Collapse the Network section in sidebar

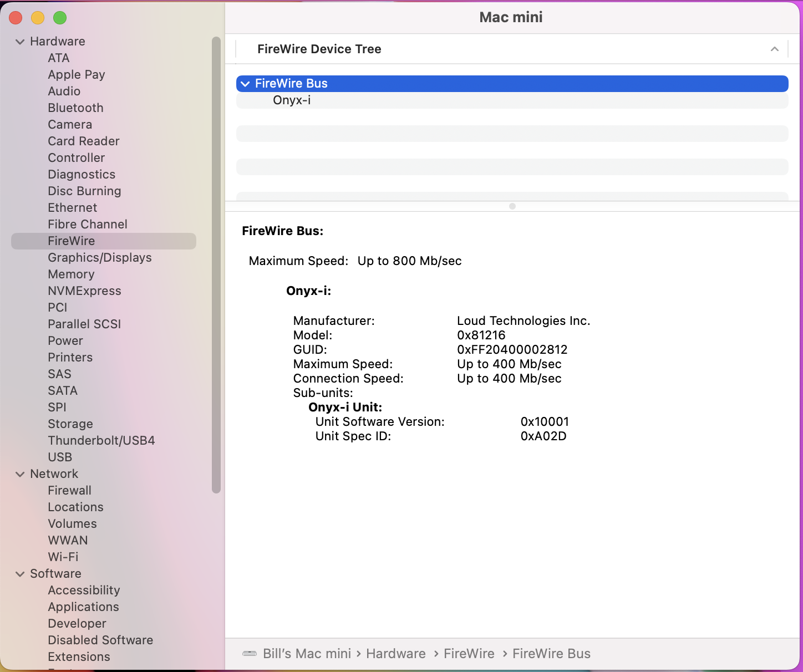[x=20, y=474]
